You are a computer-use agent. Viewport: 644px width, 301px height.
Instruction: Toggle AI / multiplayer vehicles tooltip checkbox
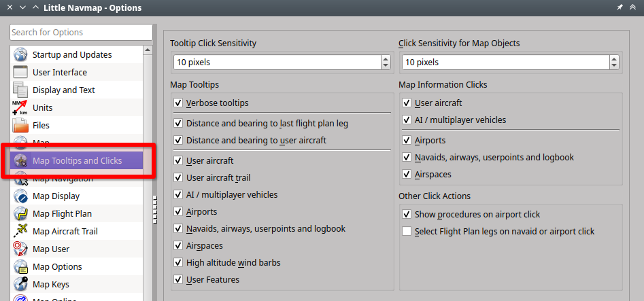pyautogui.click(x=178, y=194)
